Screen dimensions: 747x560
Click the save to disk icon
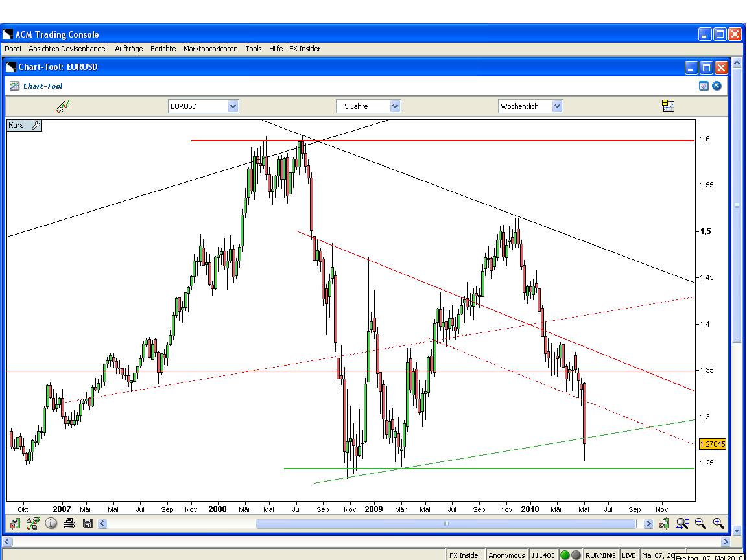click(x=88, y=524)
